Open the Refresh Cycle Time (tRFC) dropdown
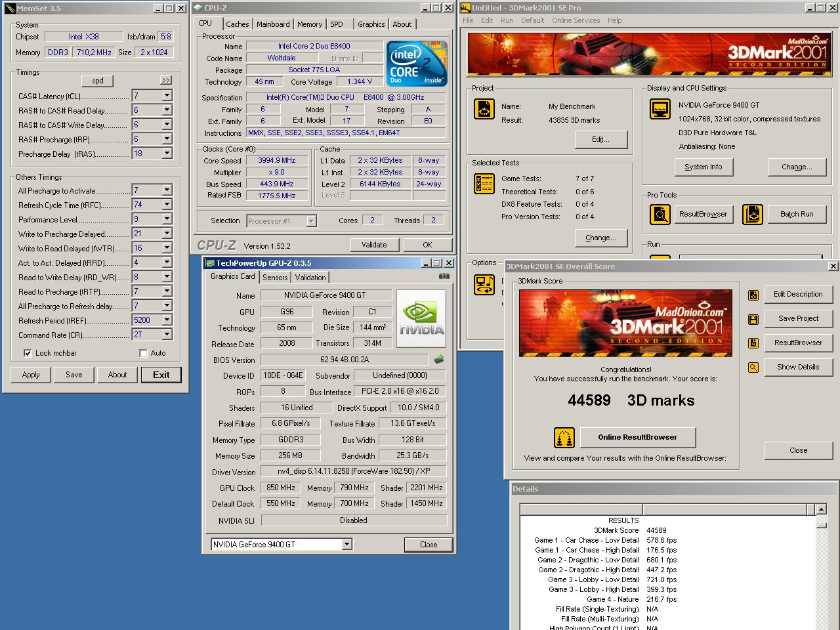The height and width of the screenshot is (630, 840). point(167,205)
